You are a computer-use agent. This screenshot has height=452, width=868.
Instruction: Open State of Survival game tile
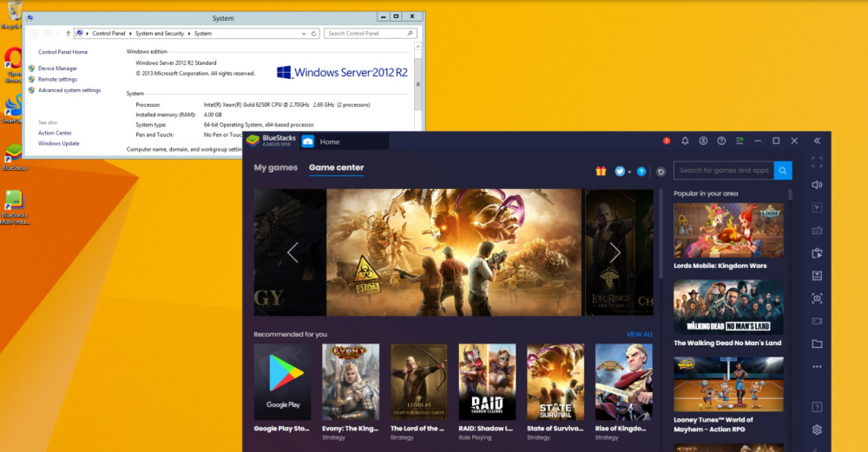click(x=556, y=382)
